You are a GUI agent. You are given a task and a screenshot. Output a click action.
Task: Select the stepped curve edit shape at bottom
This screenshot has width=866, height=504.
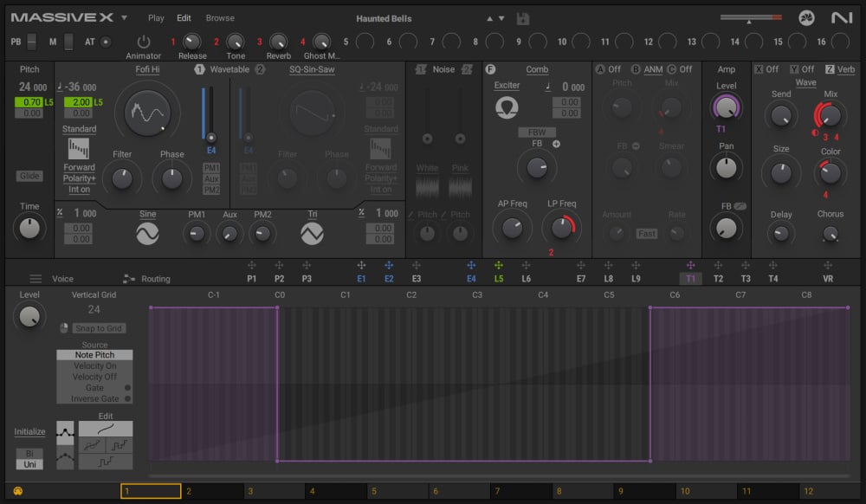(106, 462)
